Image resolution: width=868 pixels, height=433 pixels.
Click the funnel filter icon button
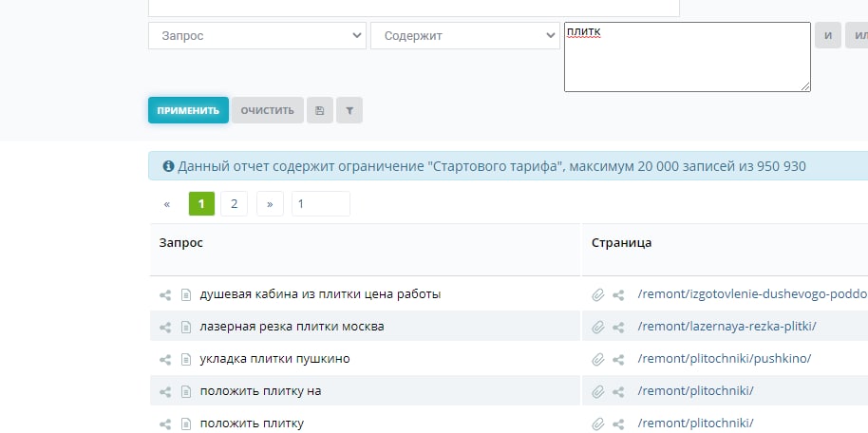coord(349,110)
